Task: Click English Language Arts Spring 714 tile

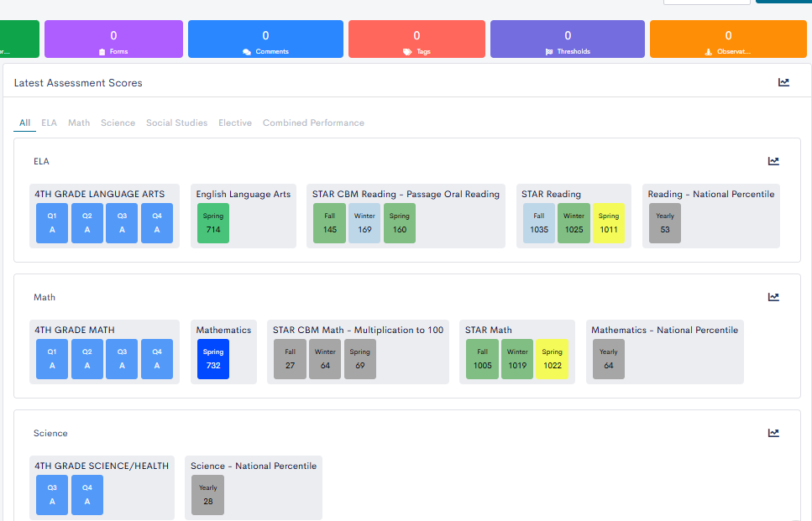Action: pyautogui.click(x=213, y=223)
